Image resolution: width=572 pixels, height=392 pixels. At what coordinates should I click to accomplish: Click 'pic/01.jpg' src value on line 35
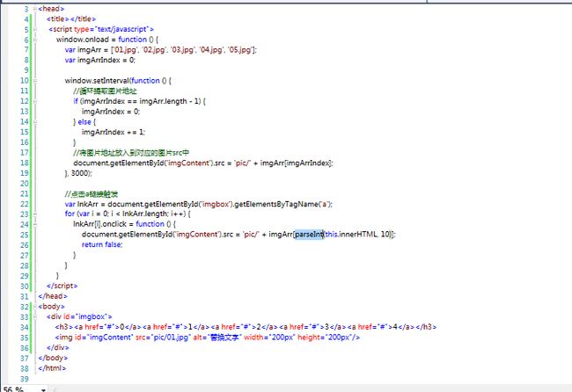point(171,338)
